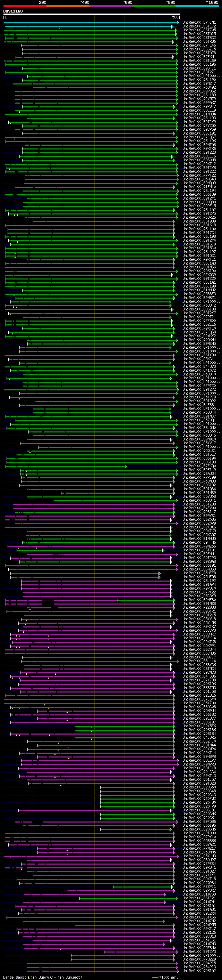Open hit UniRef100_C6TKW6
The height and width of the screenshot is (980, 222).
click(x=199, y=41)
